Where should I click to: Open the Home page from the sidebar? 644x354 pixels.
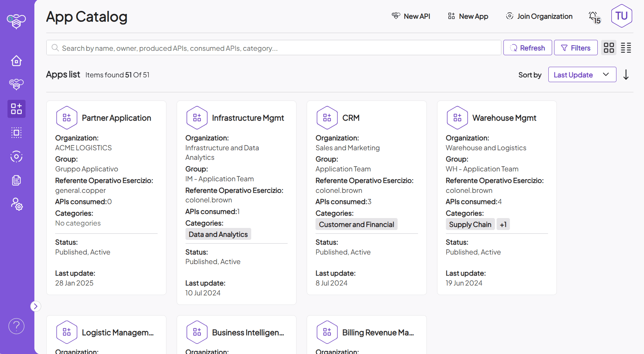click(x=16, y=61)
